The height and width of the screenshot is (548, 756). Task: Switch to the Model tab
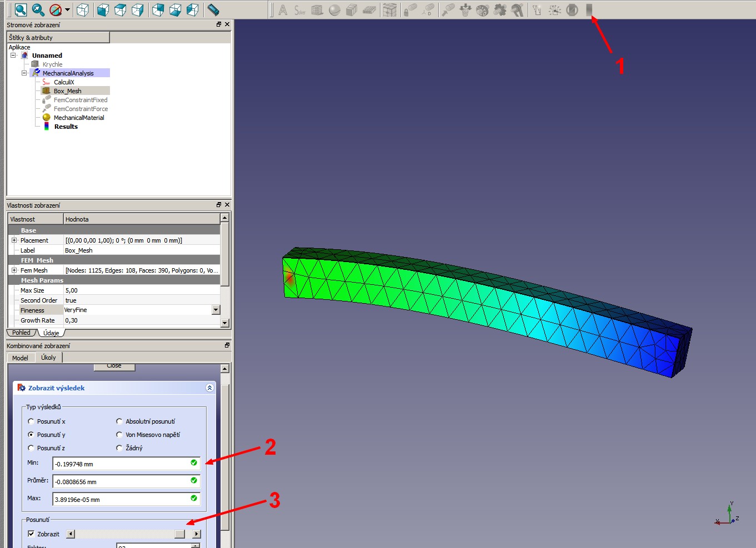[x=20, y=358]
